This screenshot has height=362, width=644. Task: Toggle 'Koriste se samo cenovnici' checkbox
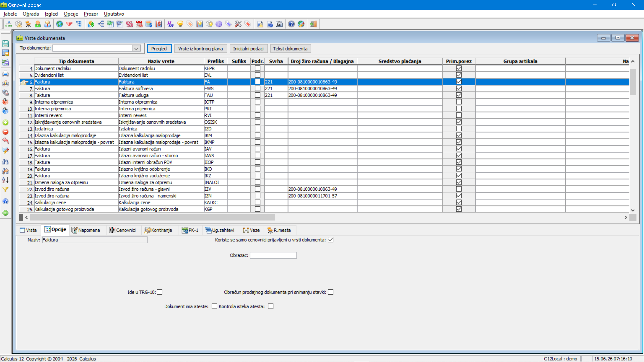[x=331, y=240]
